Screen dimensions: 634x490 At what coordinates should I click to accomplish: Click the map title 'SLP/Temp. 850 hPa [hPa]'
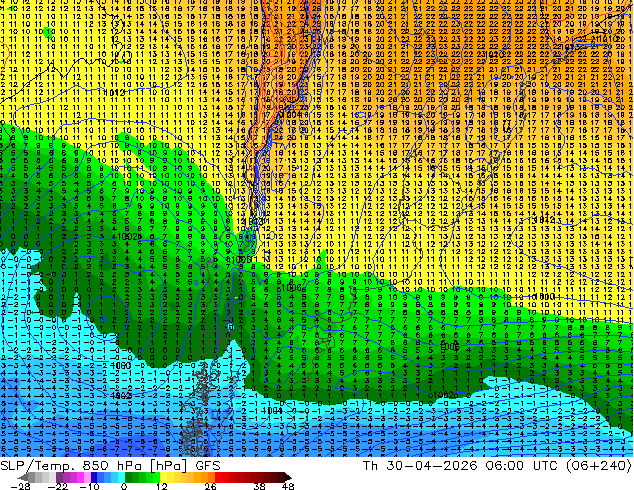point(93,466)
